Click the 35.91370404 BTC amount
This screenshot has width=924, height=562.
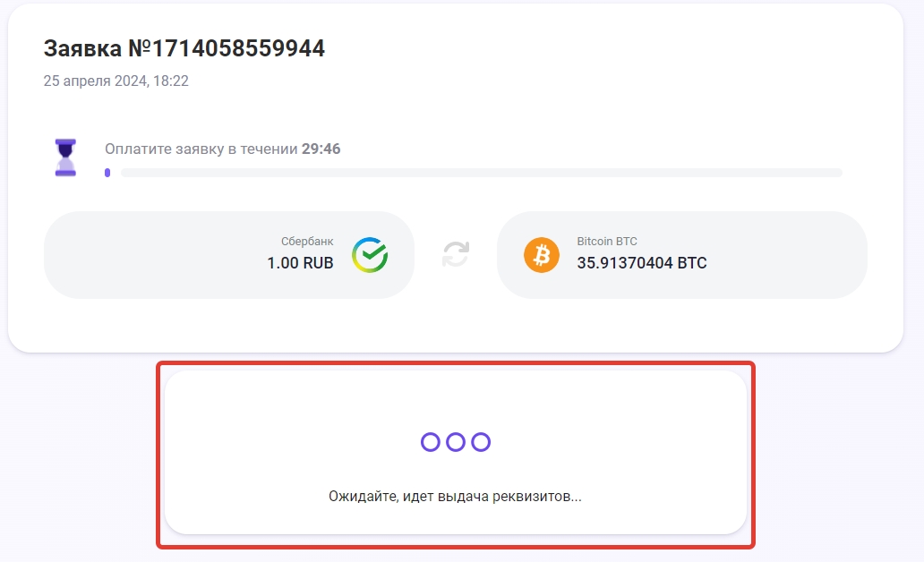[641, 263]
